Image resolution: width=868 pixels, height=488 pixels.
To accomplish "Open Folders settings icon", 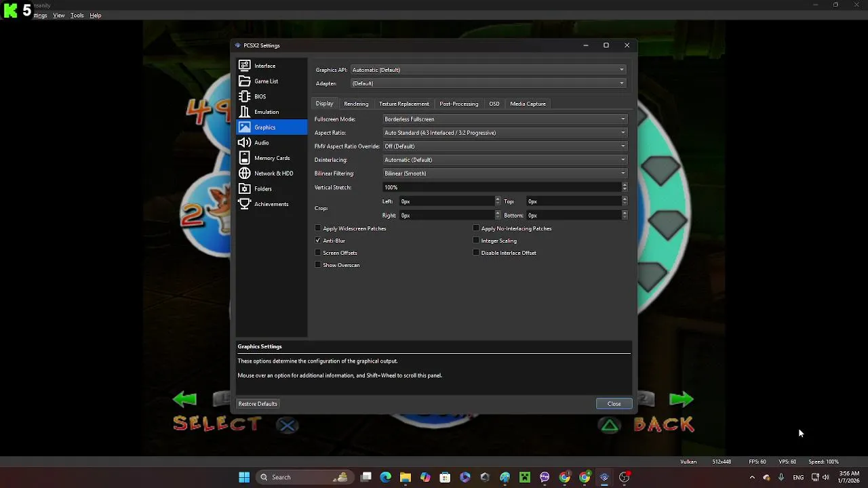I will coord(245,188).
